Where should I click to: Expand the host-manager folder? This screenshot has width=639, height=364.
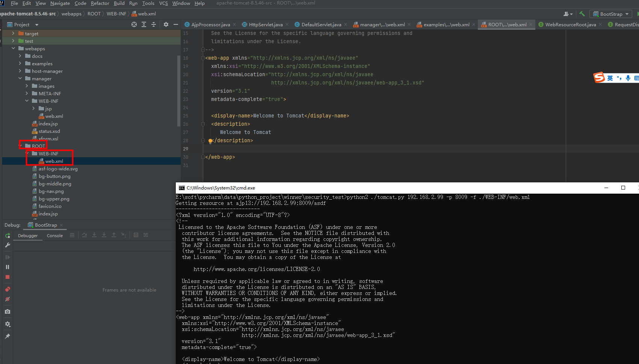point(20,71)
